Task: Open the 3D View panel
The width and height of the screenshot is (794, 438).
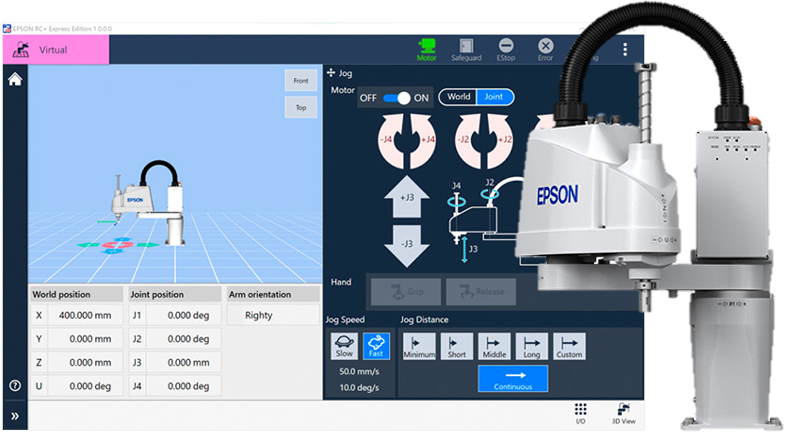Action: (x=624, y=413)
